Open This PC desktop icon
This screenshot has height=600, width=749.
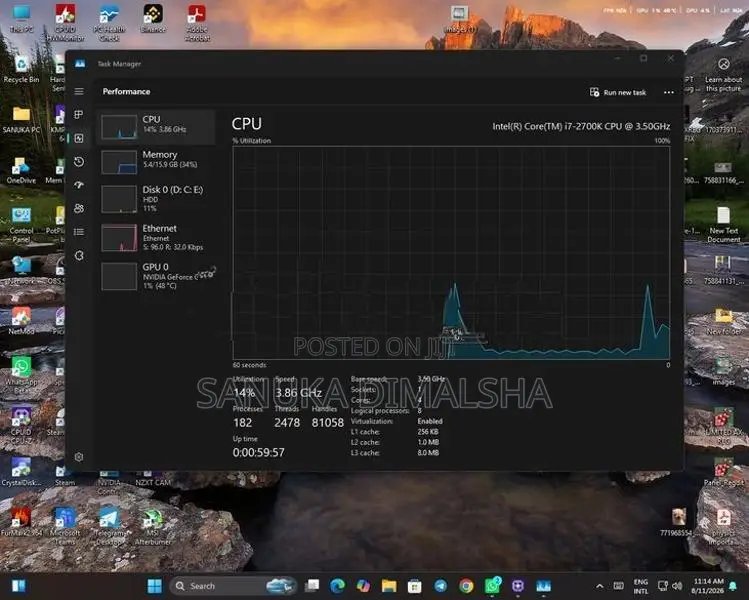(x=21, y=19)
